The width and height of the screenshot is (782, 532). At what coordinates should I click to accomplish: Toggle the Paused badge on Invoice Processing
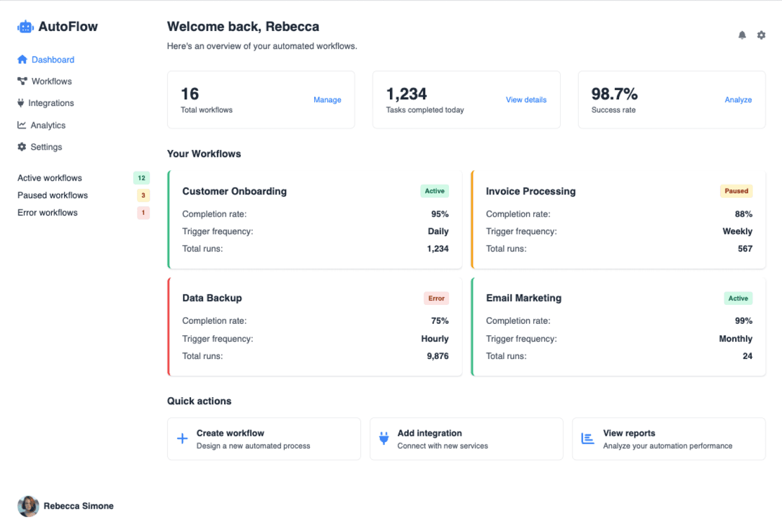click(x=736, y=191)
